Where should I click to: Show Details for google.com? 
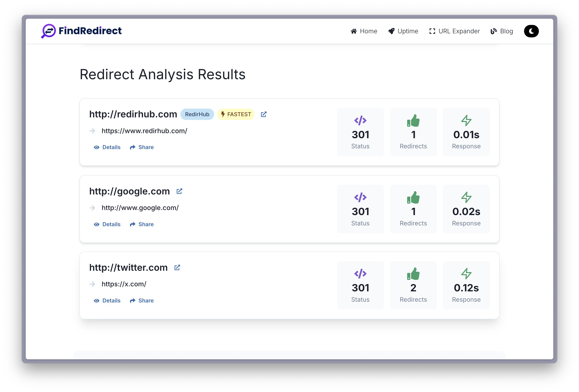[x=107, y=224]
